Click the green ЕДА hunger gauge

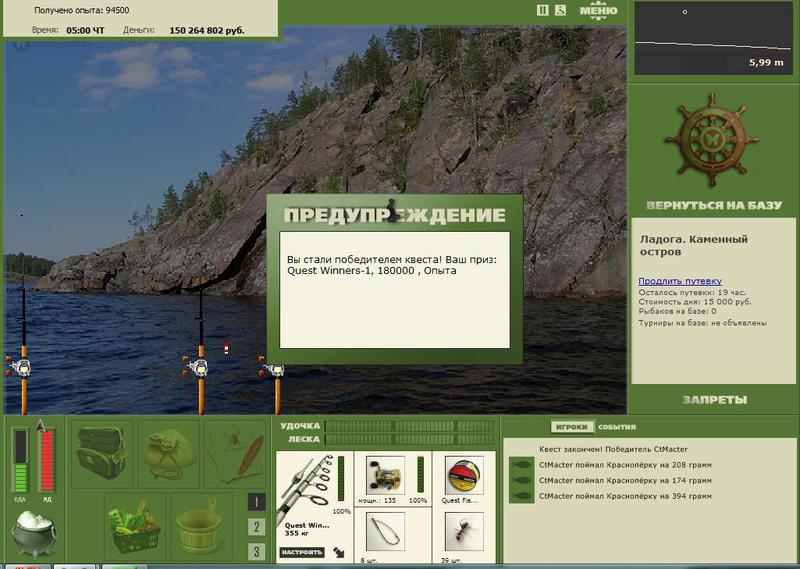coord(20,461)
